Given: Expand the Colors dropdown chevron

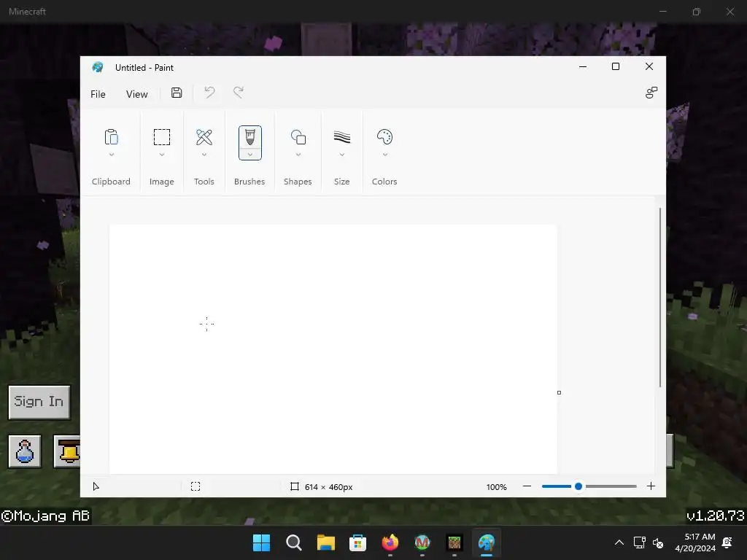Looking at the screenshot, I should 385,155.
